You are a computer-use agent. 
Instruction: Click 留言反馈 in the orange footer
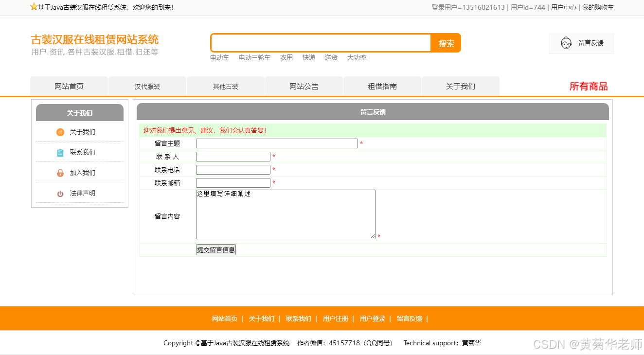click(x=410, y=319)
